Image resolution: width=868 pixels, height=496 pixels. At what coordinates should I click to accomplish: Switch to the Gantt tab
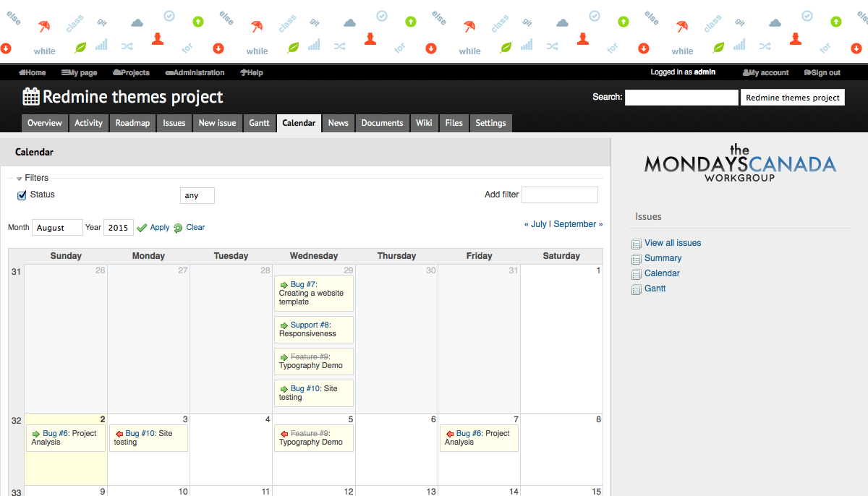pyautogui.click(x=260, y=123)
